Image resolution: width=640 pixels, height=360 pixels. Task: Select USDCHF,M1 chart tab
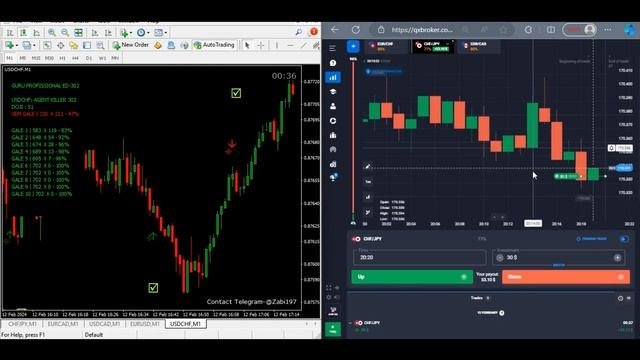pos(185,324)
